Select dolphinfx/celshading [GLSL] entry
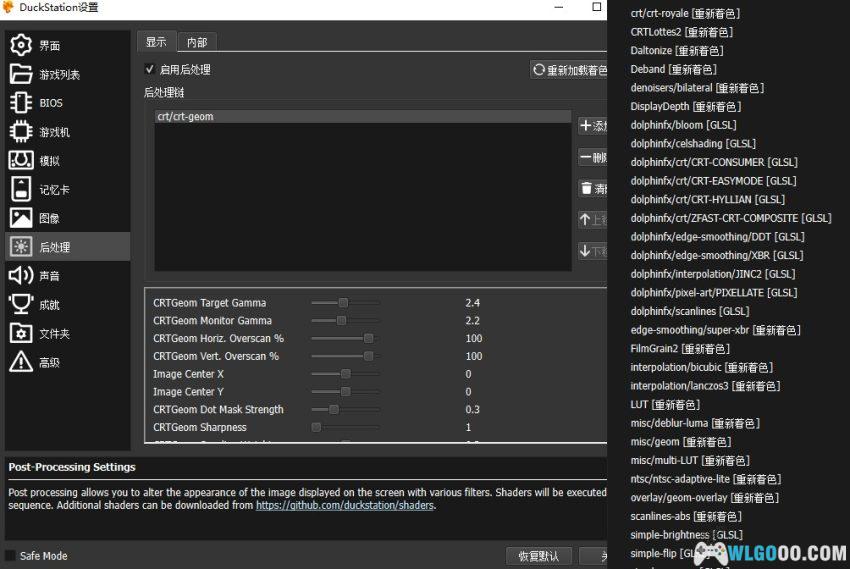Image resolution: width=850 pixels, height=569 pixels. pos(693,144)
